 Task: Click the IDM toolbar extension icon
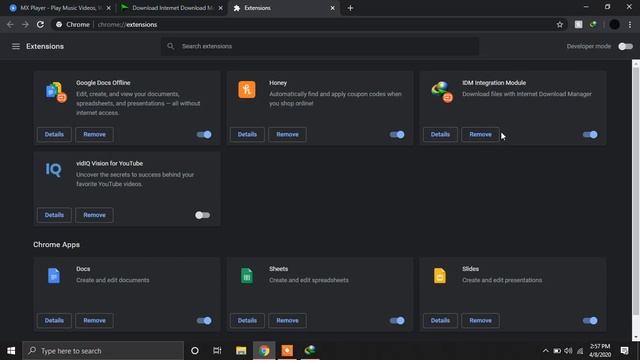click(x=593, y=24)
